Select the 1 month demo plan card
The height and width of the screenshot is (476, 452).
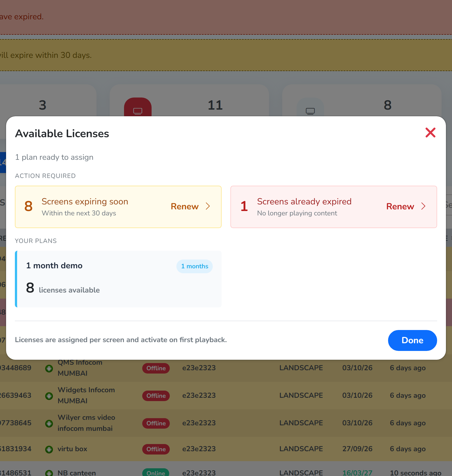coord(118,279)
